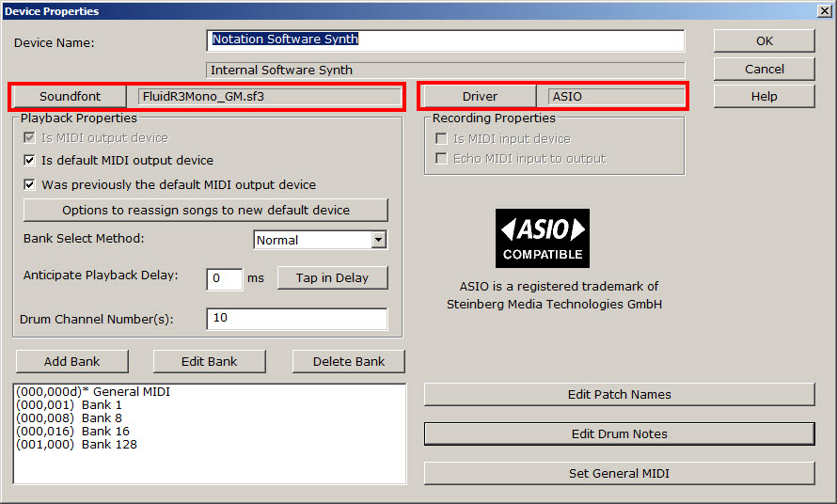837x504 pixels.
Task: Open Edit Drum Notes
Action: pyautogui.click(x=619, y=433)
